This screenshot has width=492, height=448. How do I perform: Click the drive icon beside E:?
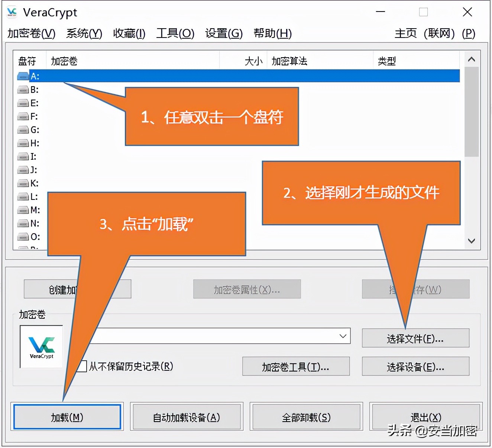point(23,103)
